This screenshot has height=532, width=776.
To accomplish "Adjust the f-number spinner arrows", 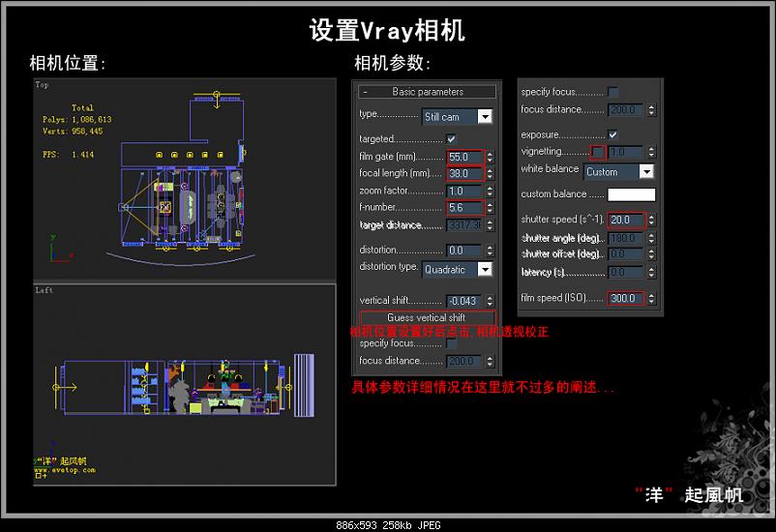I will (x=490, y=207).
